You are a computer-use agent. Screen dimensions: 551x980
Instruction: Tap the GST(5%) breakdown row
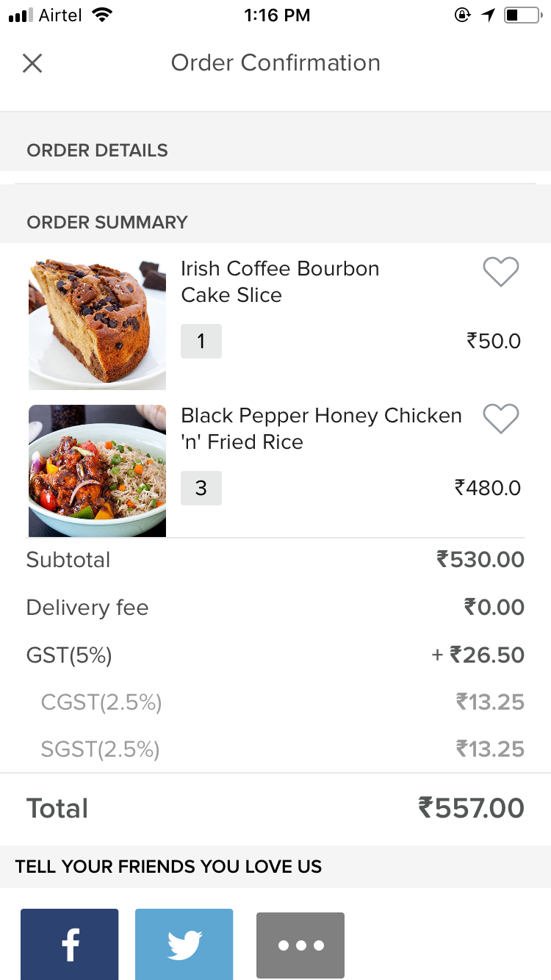(x=275, y=655)
